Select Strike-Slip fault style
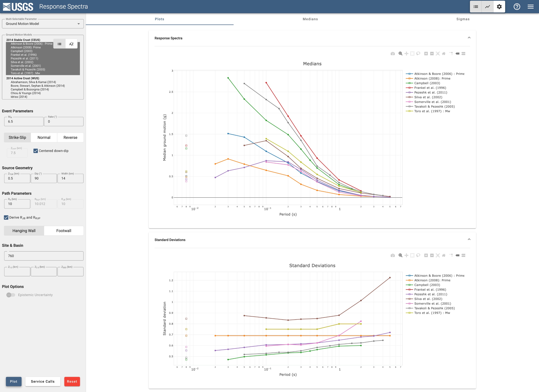The image size is (539, 392). point(17,137)
